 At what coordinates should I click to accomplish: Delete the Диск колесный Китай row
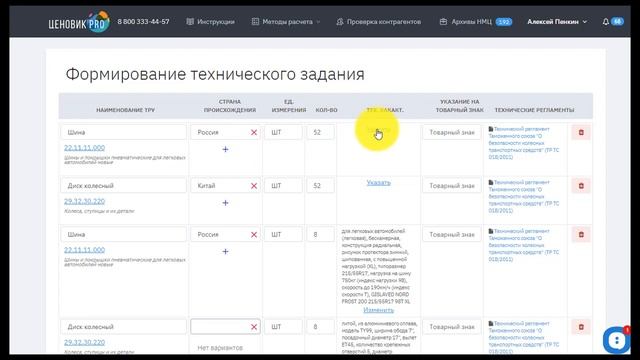click(581, 186)
